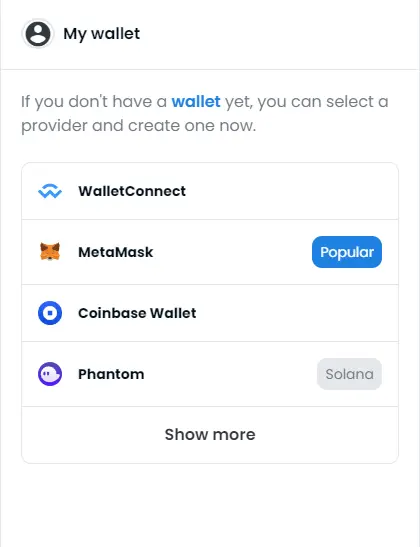Click the gray Solana tag
This screenshot has width=420, height=547.
click(x=349, y=374)
